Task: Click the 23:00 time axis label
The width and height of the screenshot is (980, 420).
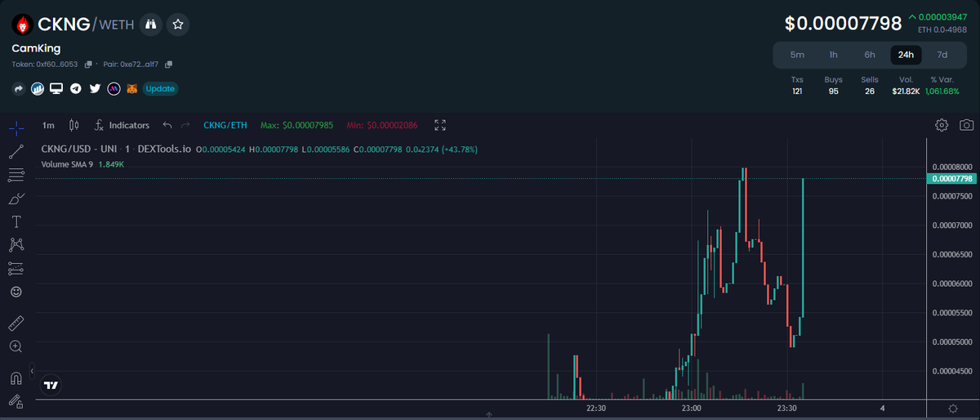Action: pyautogui.click(x=692, y=408)
